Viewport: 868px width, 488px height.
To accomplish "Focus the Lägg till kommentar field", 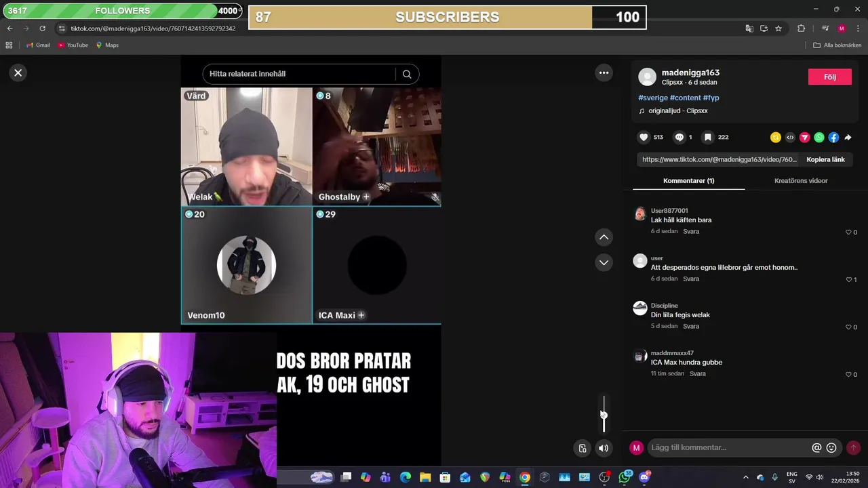I will (x=729, y=447).
